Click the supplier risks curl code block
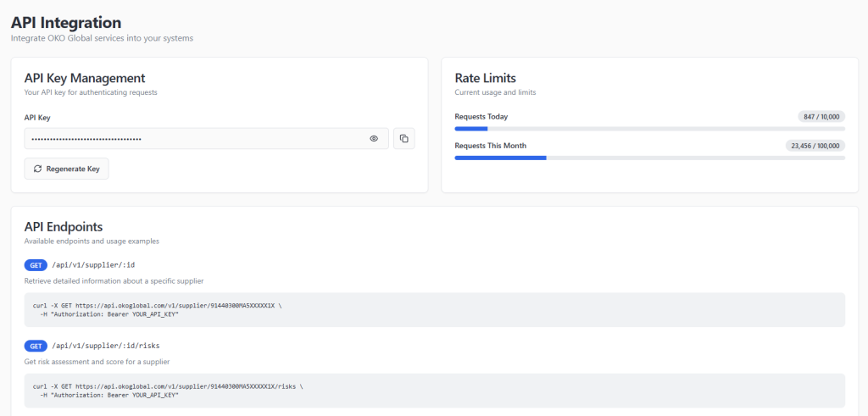 coord(434,391)
